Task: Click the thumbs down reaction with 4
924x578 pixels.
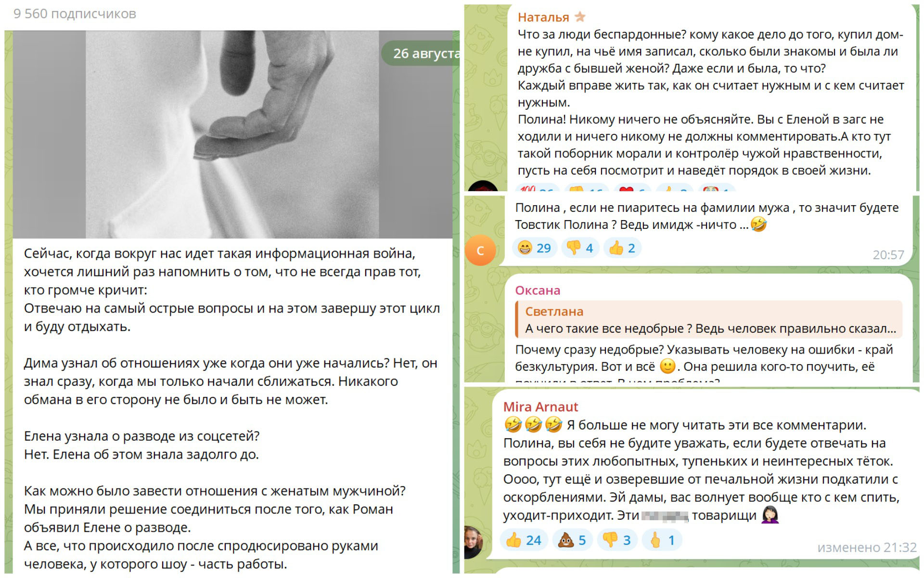Action: [580, 248]
